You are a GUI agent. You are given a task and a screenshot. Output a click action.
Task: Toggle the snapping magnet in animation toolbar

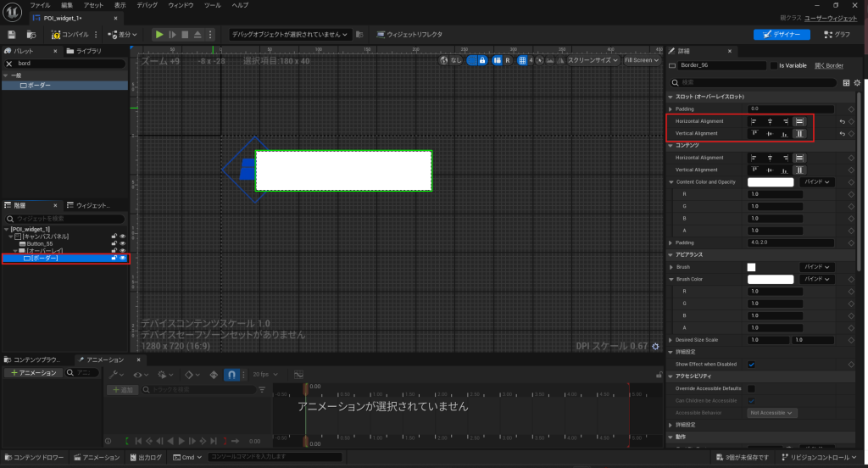coord(231,374)
